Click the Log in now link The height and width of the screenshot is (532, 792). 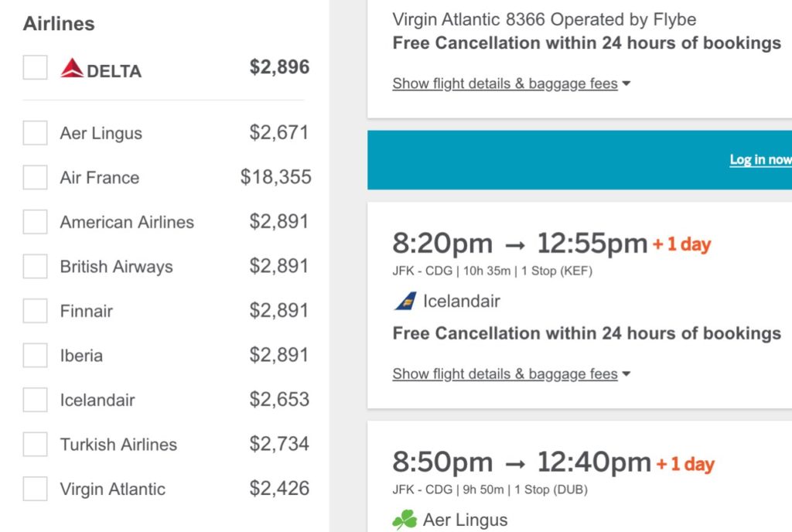click(760, 159)
